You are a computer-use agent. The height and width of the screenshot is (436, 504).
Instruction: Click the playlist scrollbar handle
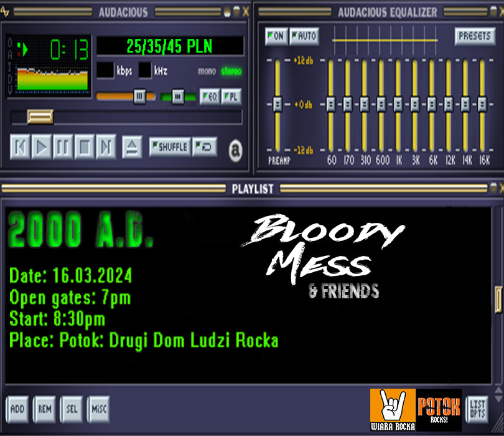(498, 299)
